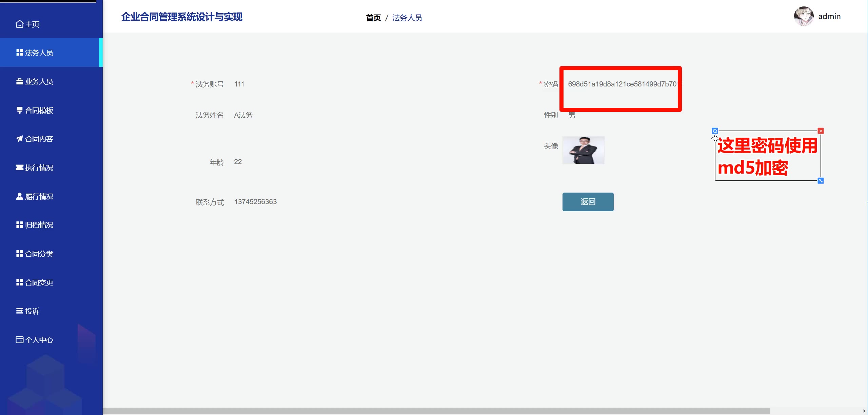Click the home icon beside 主页
This screenshot has width=868, height=415.
click(x=19, y=24)
